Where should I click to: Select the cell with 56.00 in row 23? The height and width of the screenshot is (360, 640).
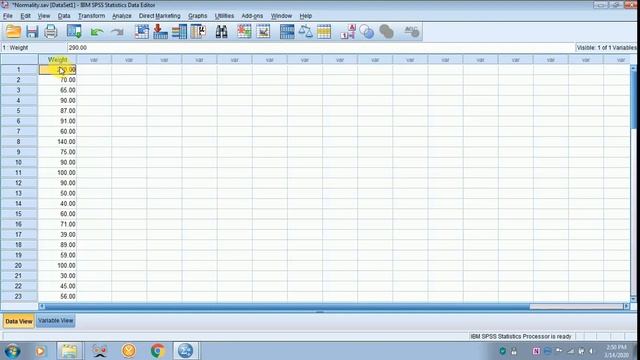point(57,296)
